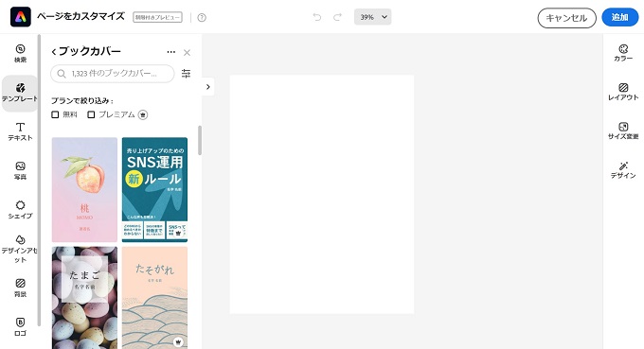The height and width of the screenshot is (349, 644).
Task: Open the Text (テキスト) tool
Action: coord(20,131)
